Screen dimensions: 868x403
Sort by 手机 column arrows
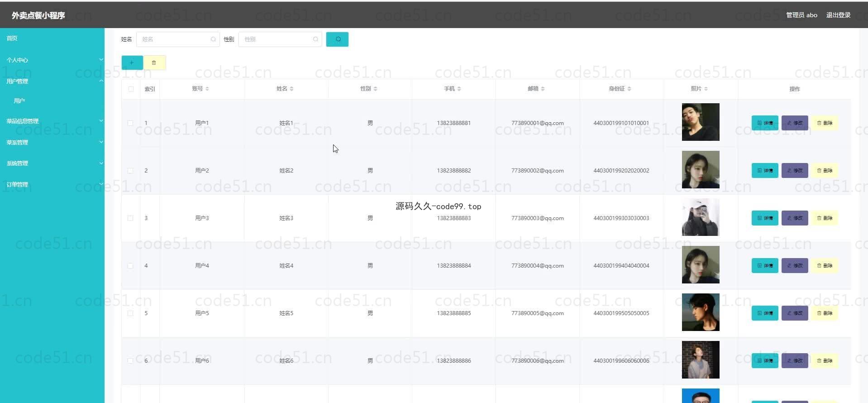(459, 89)
